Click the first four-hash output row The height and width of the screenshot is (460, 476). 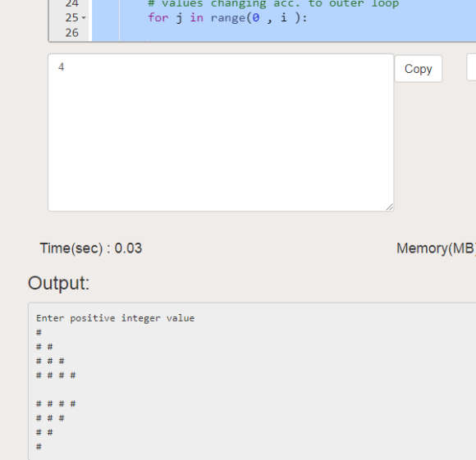pos(56,376)
